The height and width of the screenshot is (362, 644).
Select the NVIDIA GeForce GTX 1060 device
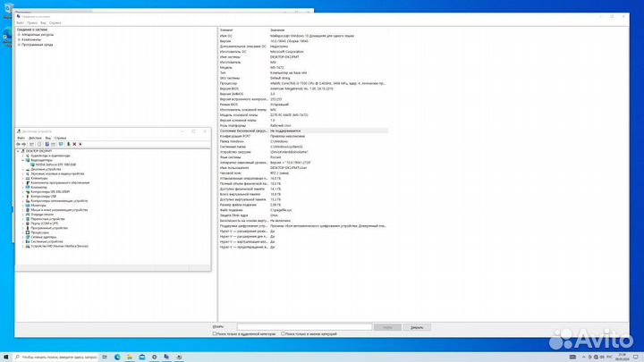(x=55, y=164)
